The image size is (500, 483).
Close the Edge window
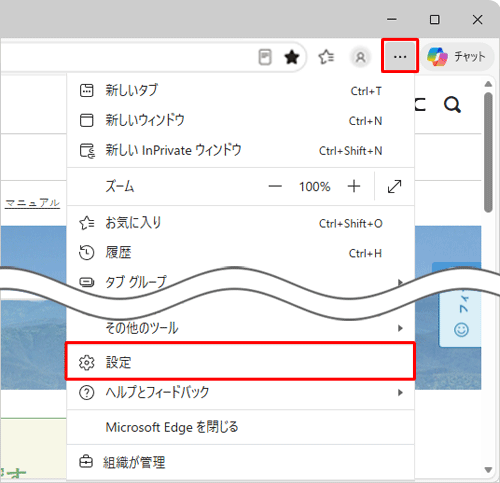[477, 19]
